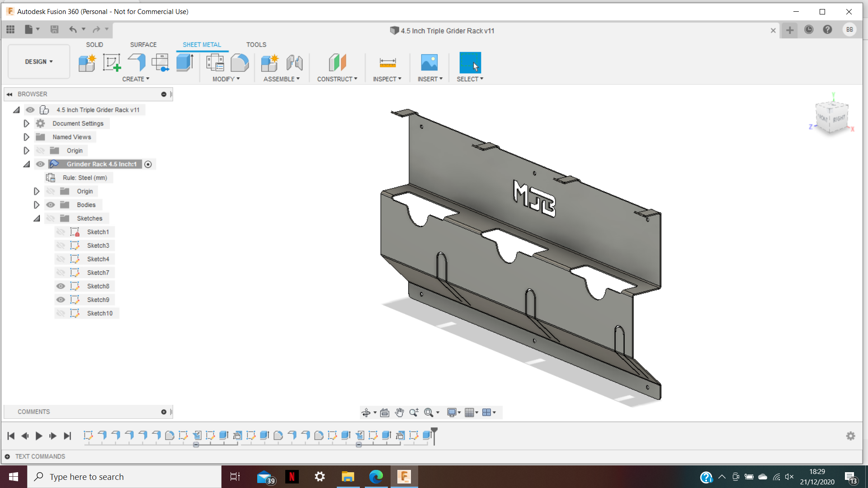Close the 4.5 Inch Triple Grider Rack tab
Viewport: 868px width, 488px height.
[x=773, y=30]
